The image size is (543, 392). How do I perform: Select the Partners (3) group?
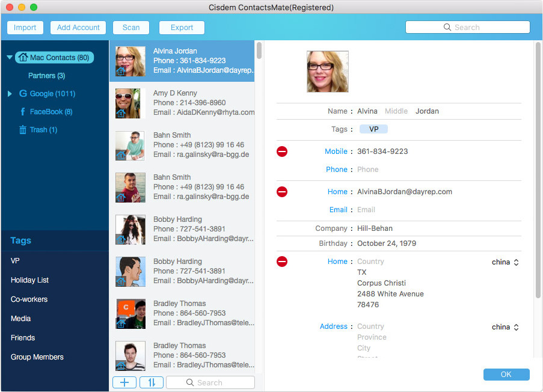46,76
